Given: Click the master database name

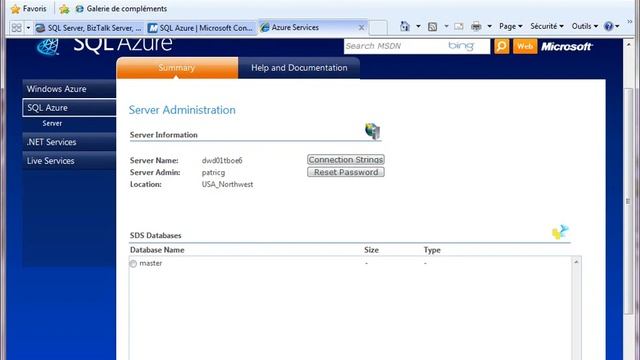Looking at the screenshot, I should pyautogui.click(x=151, y=263).
